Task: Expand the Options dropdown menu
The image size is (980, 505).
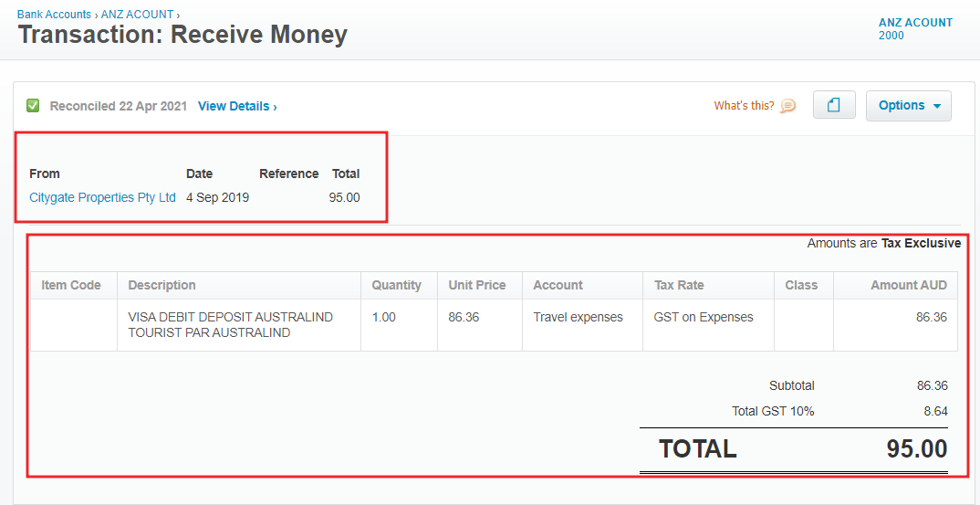Action: pyautogui.click(x=909, y=106)
